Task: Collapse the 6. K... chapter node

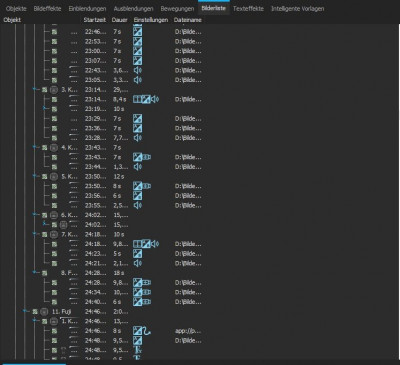Action: pyautogui.click(x=34, y=215)
